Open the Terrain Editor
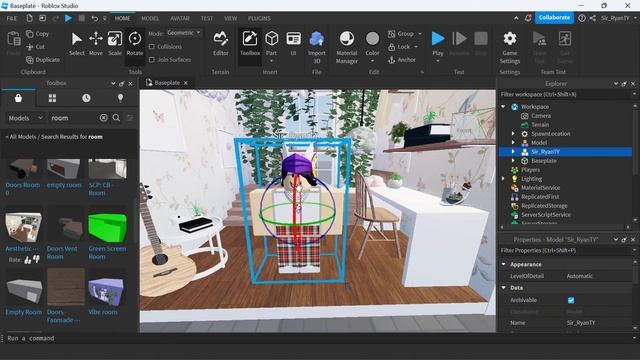Image resolution: width=640 pixels, height=360 pixels. tap(220, 43)
